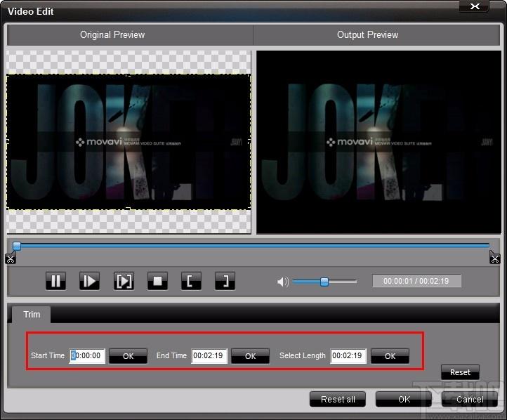Click the right scissors trim marker
The height and width of the screenshot is (420, 507).
[x=494, y=258]
